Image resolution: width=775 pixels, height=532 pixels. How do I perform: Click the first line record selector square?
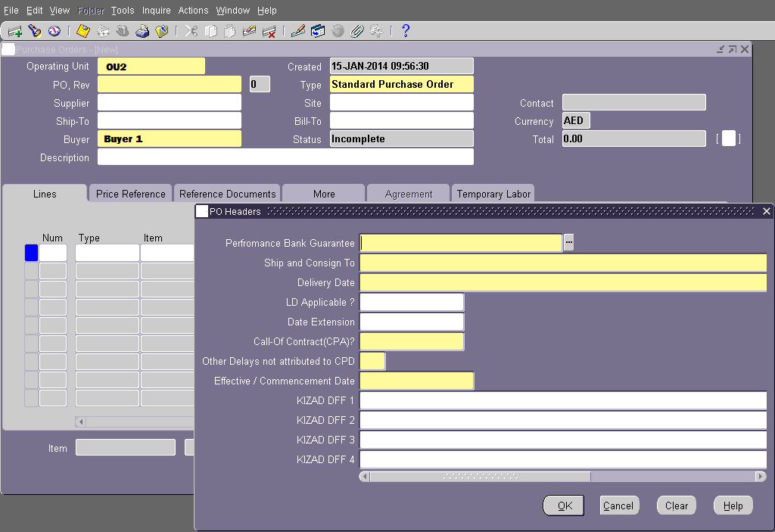[30, 252]
